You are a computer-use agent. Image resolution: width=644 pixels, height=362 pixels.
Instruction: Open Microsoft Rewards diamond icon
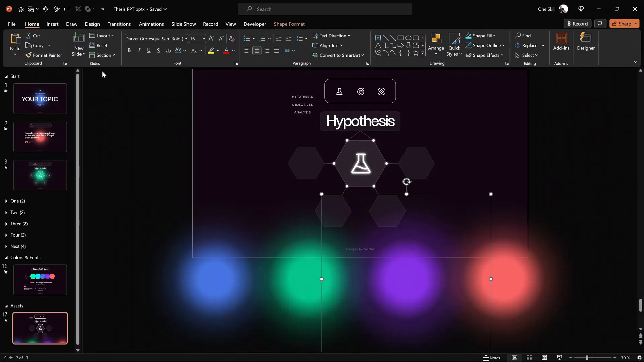581,9
